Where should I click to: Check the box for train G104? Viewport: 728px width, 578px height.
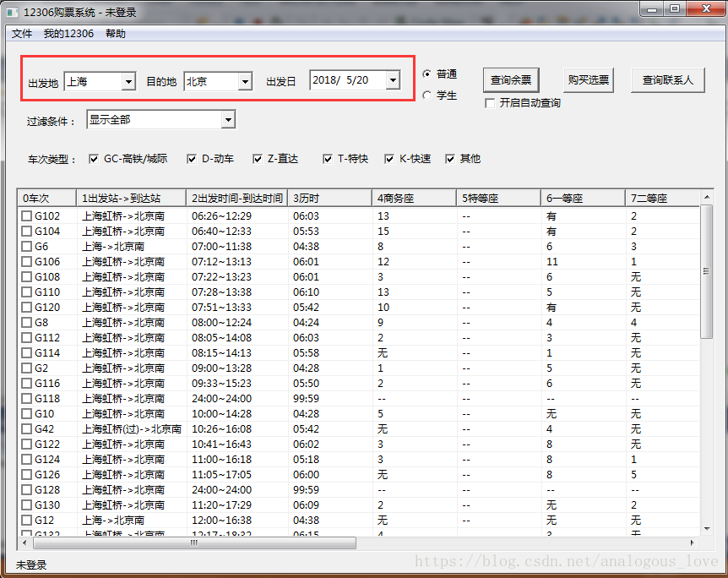pos(27,232)
